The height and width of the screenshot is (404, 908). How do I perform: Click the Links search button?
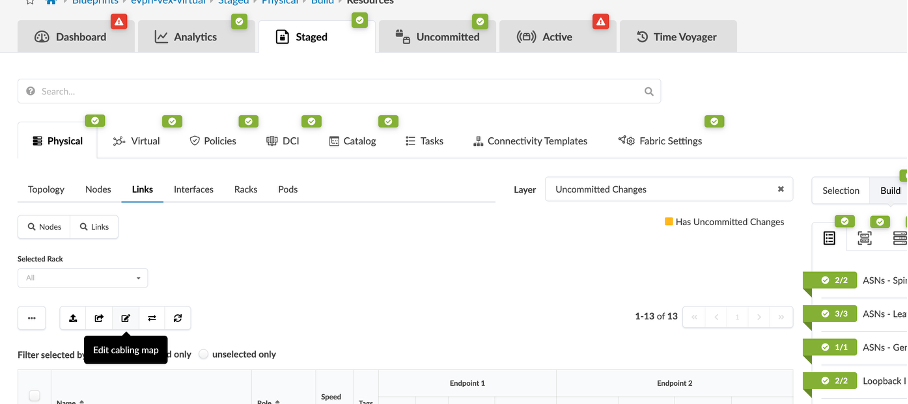pos(93,227)
